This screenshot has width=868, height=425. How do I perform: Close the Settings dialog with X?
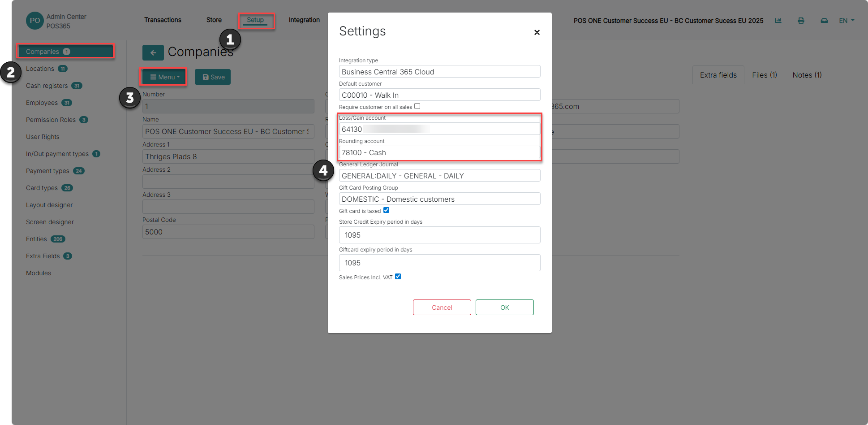tap(537, 32)
